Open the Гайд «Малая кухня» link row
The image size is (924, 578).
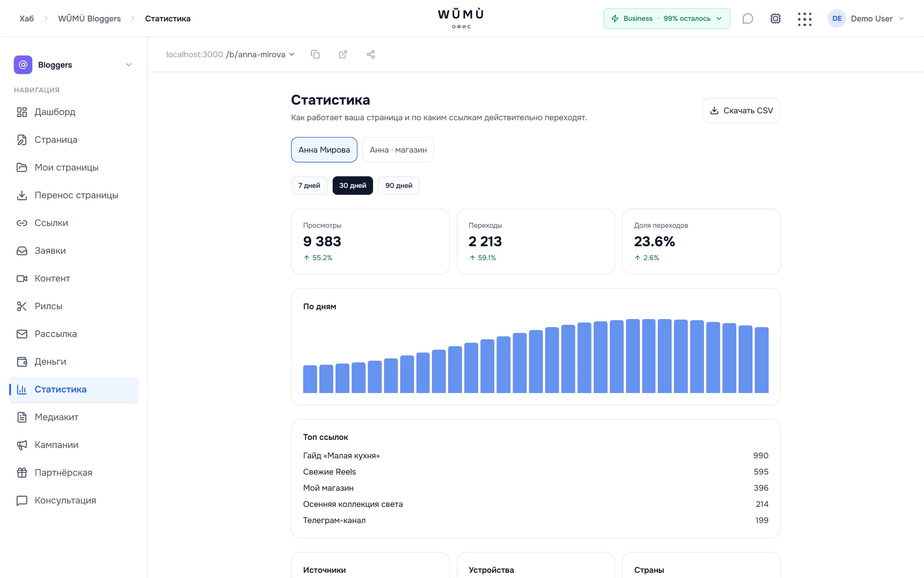536,456
